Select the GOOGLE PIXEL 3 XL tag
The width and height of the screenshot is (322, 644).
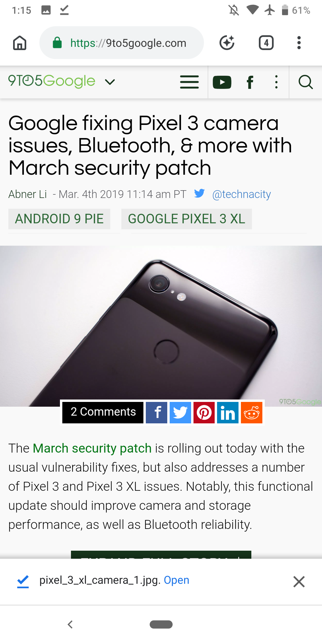coord(187,219)
